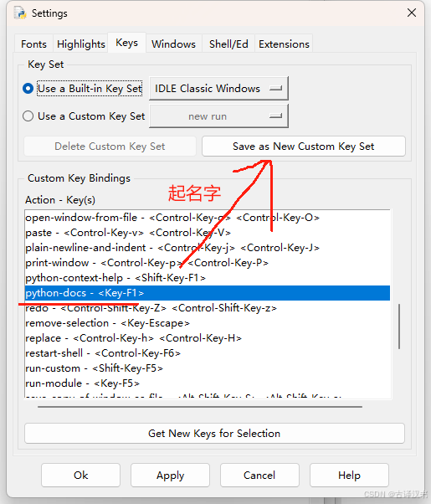Go to the Windows tab
The height and width of the screenshot is (504, 431).
(x=173, y=44)
